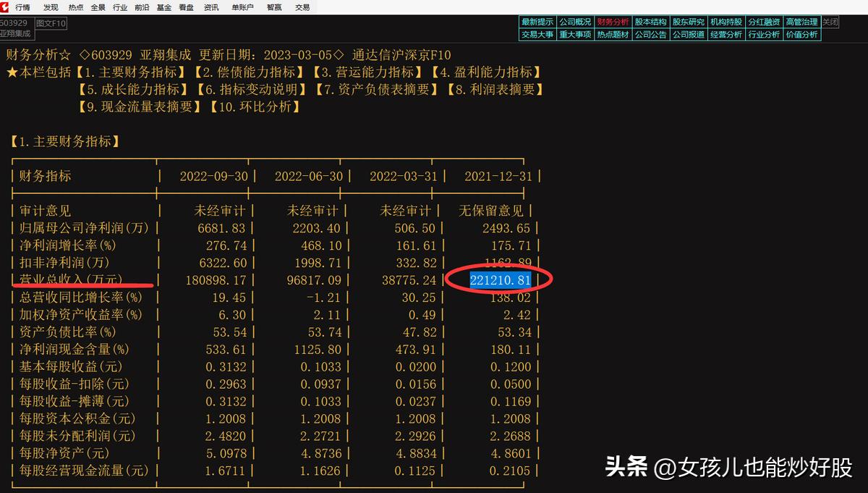Image resolution: width=868 pixels, height=493 pixels.
Task: Open the 热点 menu
Action: tap(75, 7)
